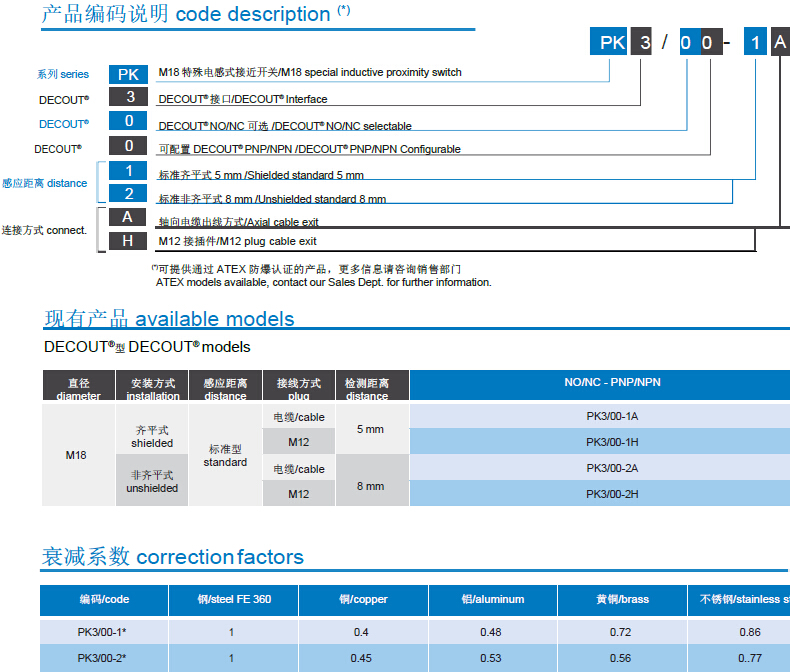
Task: Click the dark 3 box beside DECOUT Interface
Action: [x=128, y=98]
